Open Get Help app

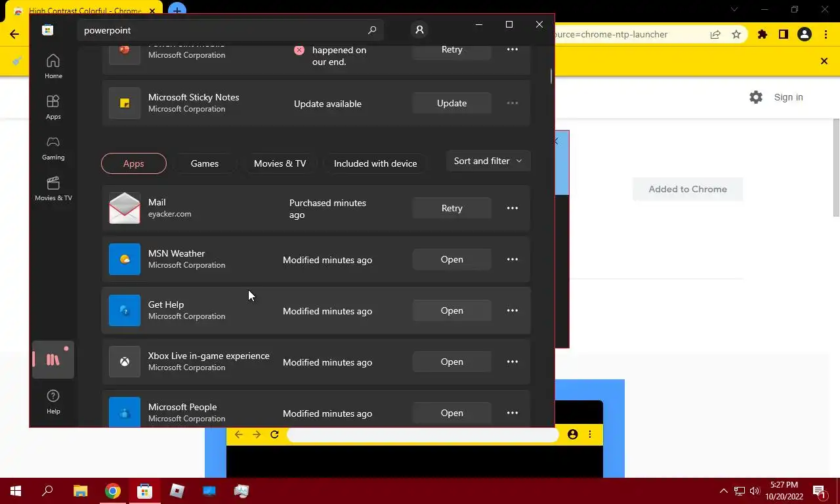[x=452, y=310]
